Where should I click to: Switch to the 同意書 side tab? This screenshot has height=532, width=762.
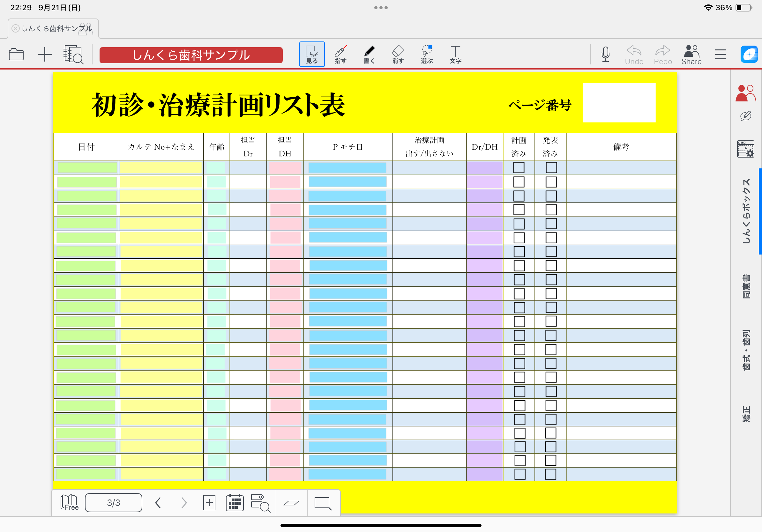(746, 286)
